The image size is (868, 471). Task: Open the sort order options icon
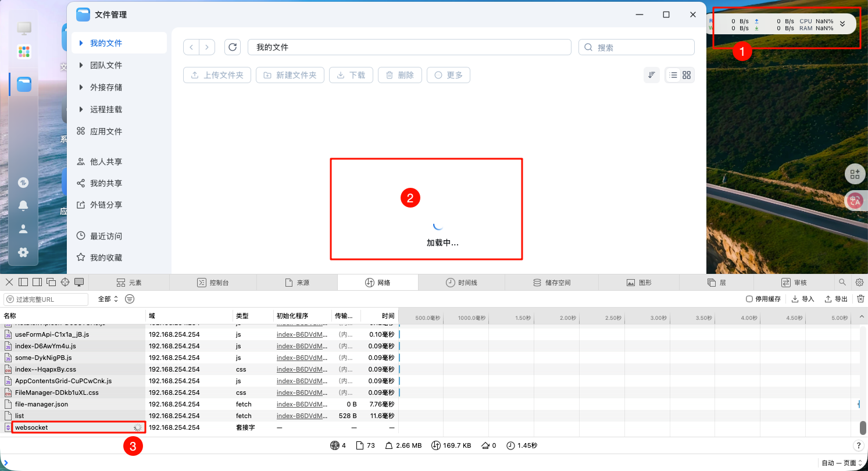click(652, 75)
